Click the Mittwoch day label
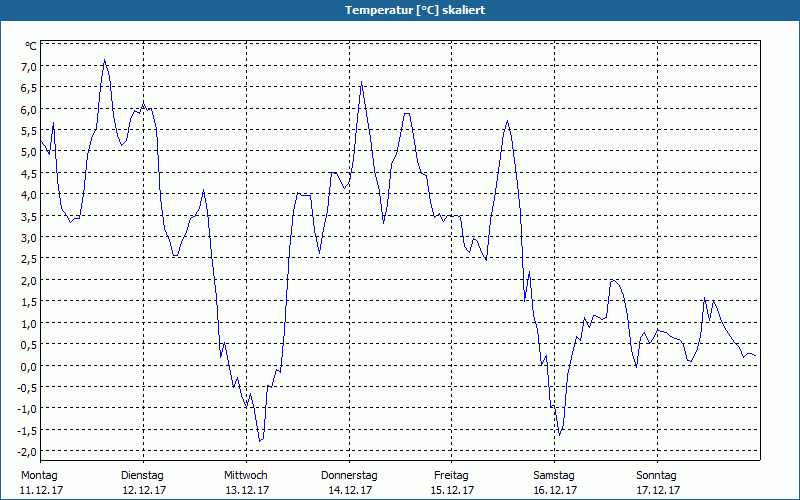Viewport: 800px width, 500px height. tap(245, 476)
